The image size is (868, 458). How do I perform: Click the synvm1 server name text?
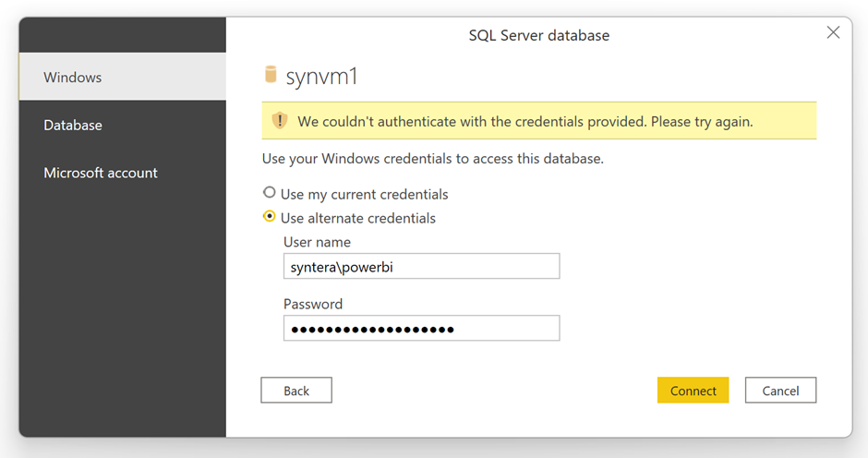[x=321, y=77]
